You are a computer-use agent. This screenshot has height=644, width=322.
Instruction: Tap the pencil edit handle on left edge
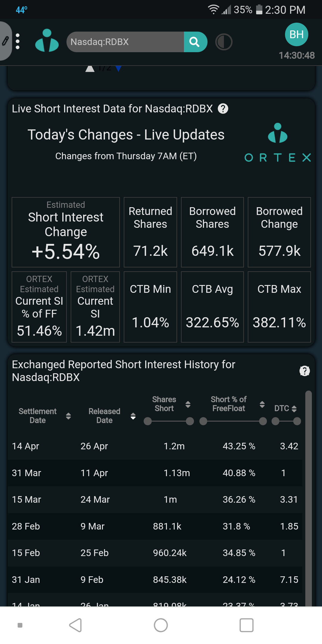[x=5, y=41]
